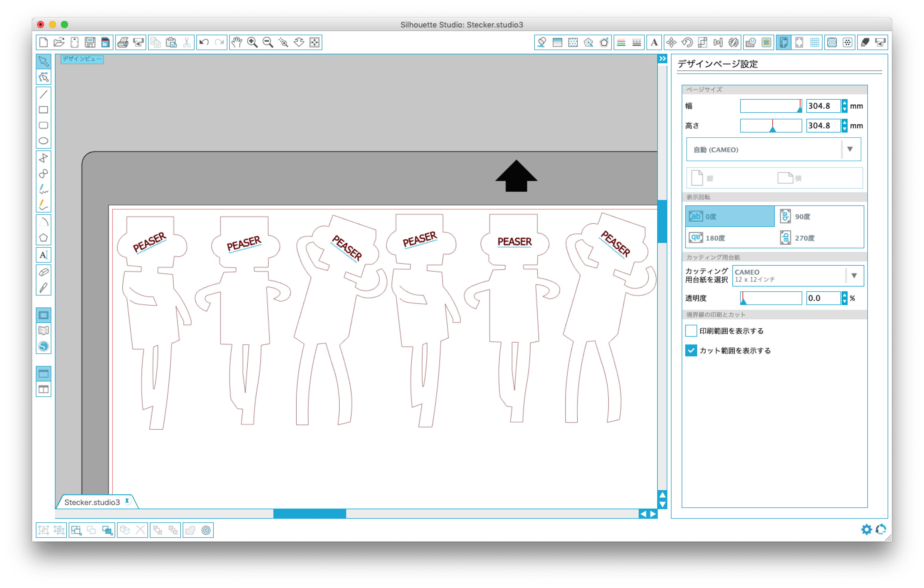Click the デザインビュー view label
This screenshot has height=588, width=924.
[82, 59]
